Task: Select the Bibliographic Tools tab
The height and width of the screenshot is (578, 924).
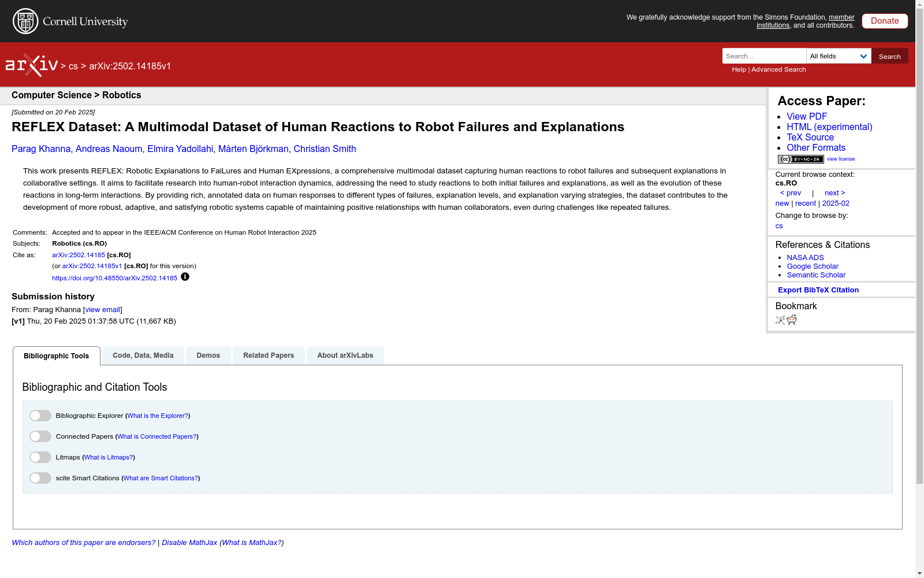Action: coord(57,356)
